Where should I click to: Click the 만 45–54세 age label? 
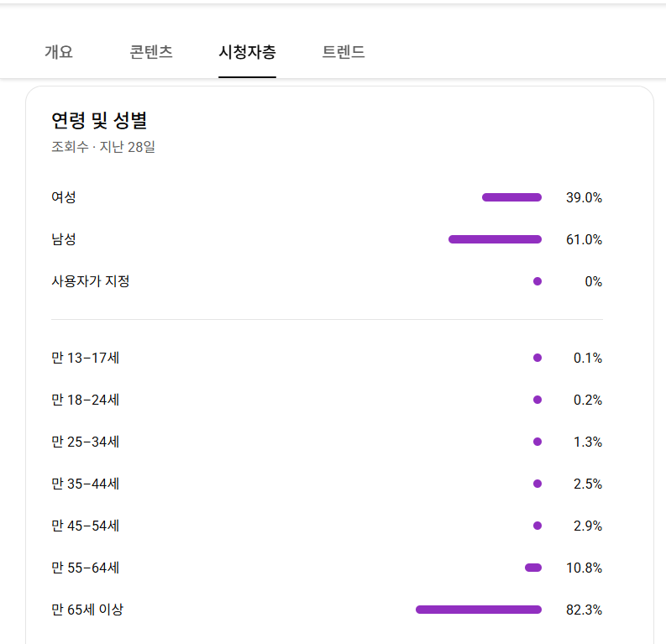coord(85,526)
